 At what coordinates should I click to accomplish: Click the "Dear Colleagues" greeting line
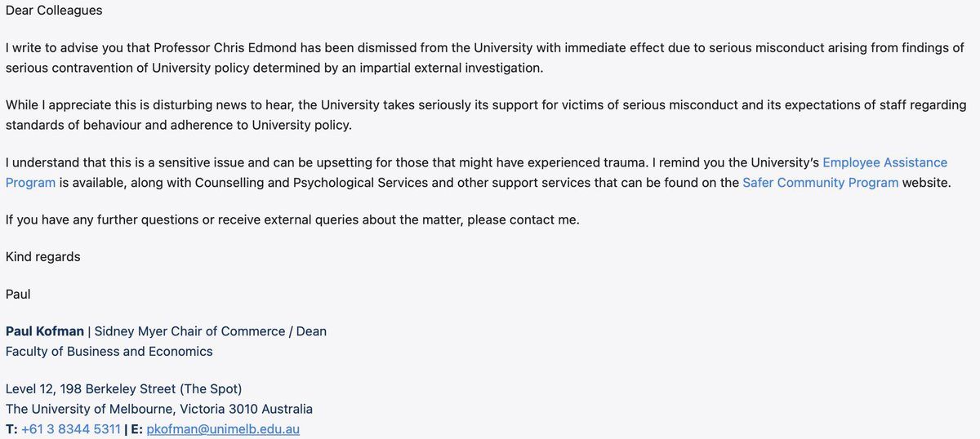(x=54, y=10)
